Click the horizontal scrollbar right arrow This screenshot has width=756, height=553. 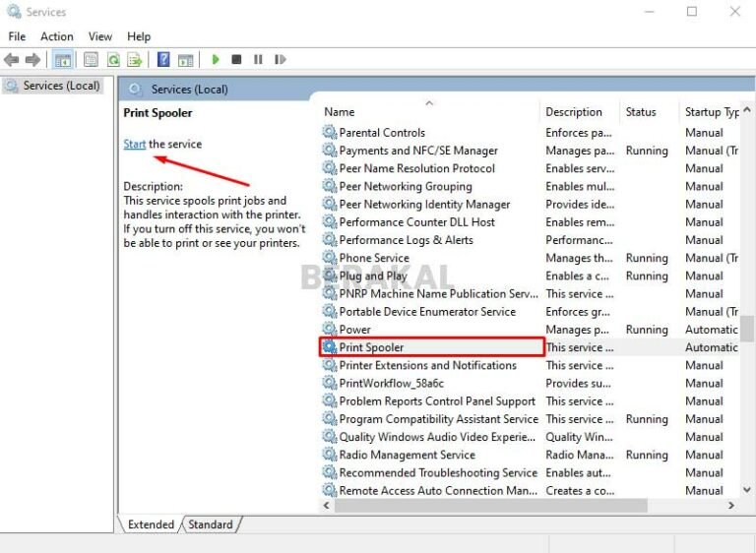click(731, 506)
